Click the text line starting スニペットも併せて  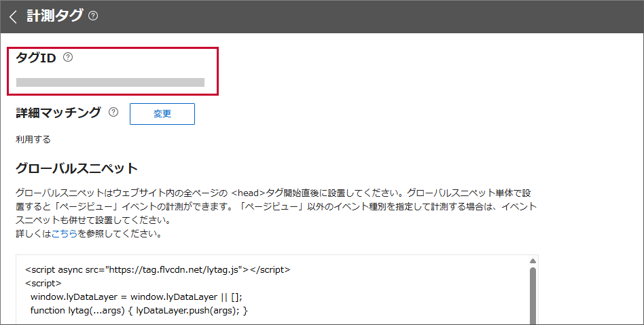pyautogui.click(x=93, y=221)
